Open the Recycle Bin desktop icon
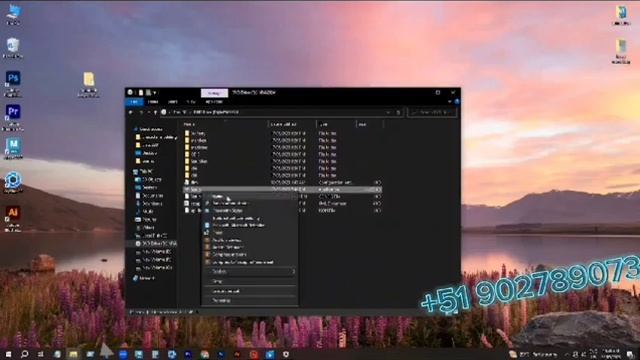 (13, 48)
